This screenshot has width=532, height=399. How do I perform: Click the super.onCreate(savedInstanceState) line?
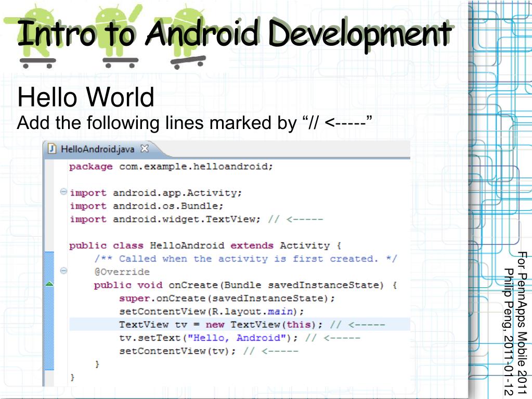(x=227, y=298)
